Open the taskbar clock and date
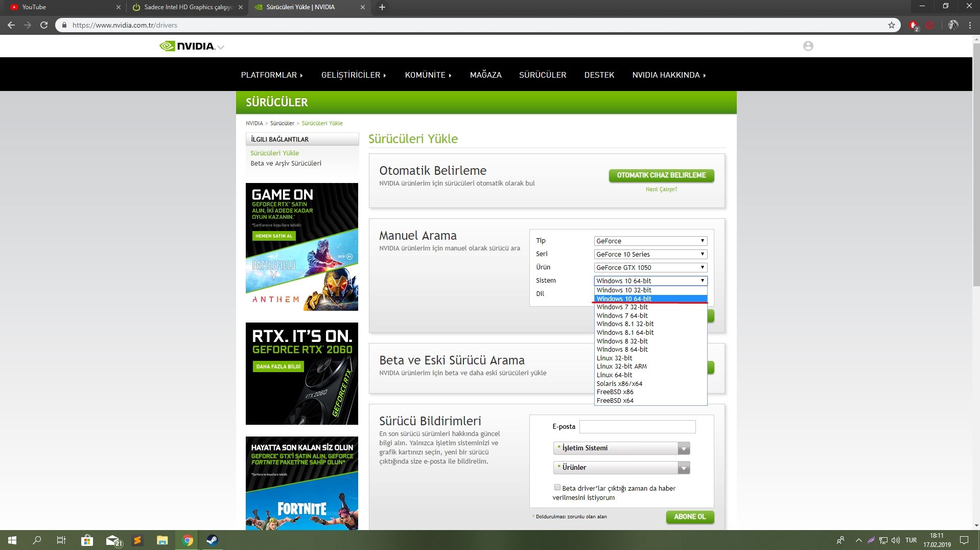Image resolution: width=980 pixels, height=550 pixels. (x=937, y=540)
